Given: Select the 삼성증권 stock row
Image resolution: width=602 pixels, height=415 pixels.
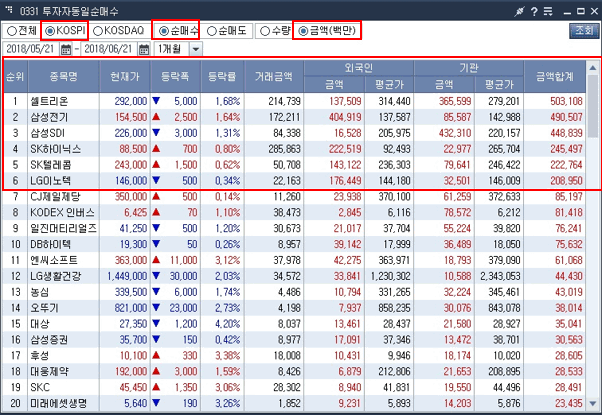Looking at the screenshot, I should coord(295,340).
